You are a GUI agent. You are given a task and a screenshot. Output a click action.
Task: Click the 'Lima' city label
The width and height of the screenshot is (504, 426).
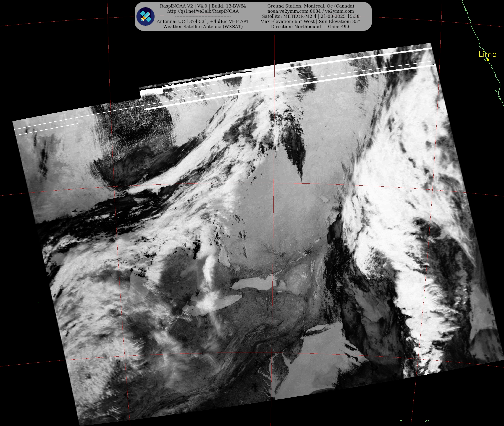click(x=487, y=54)
